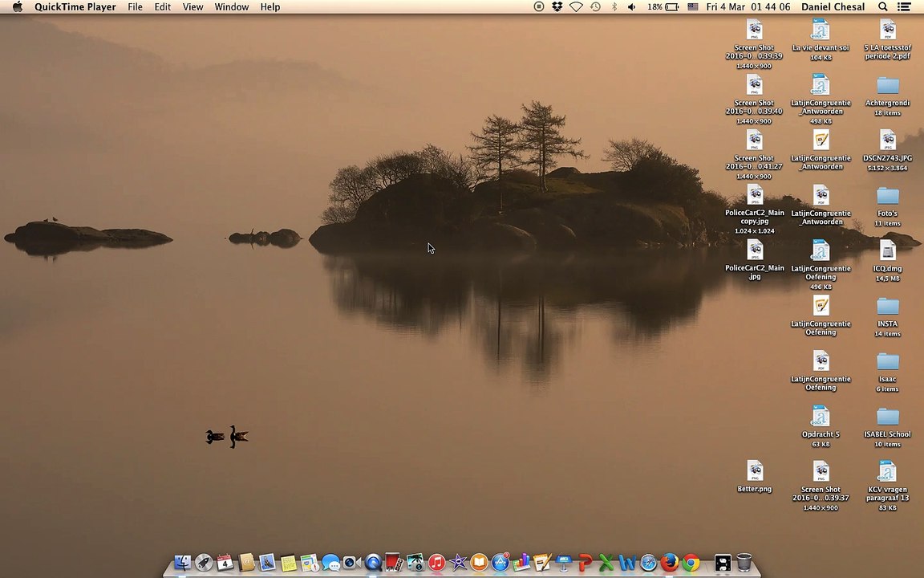Open Photo Booth from the Dock

pyautogui.click(x=394, y=562)
